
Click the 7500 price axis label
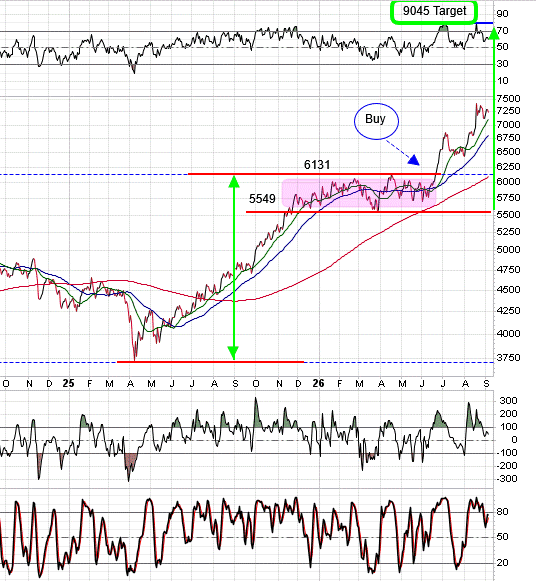click(508, 99)
